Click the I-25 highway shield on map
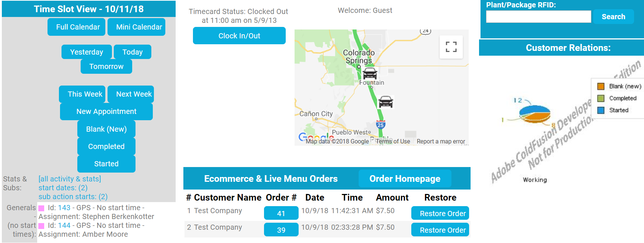The height and width of the screenshot is (243, 644). pos(380,125)
